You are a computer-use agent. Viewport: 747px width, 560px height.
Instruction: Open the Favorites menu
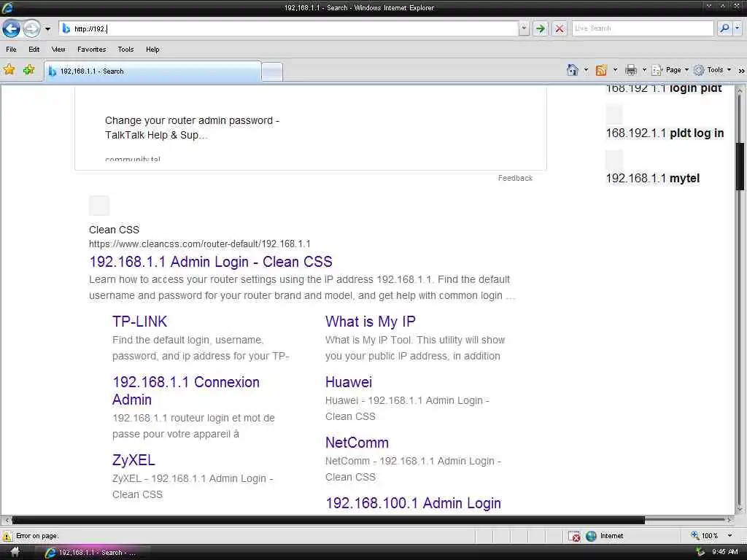coord(91,49)
